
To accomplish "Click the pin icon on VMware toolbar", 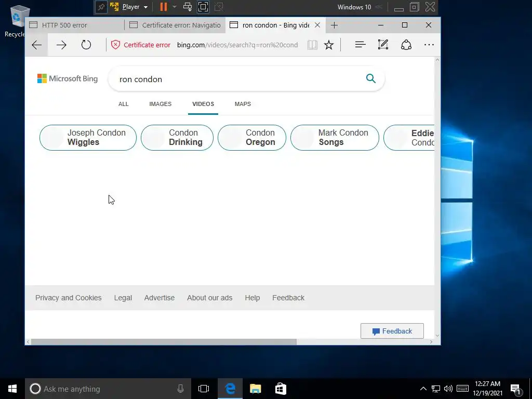I will coord(101,7).
